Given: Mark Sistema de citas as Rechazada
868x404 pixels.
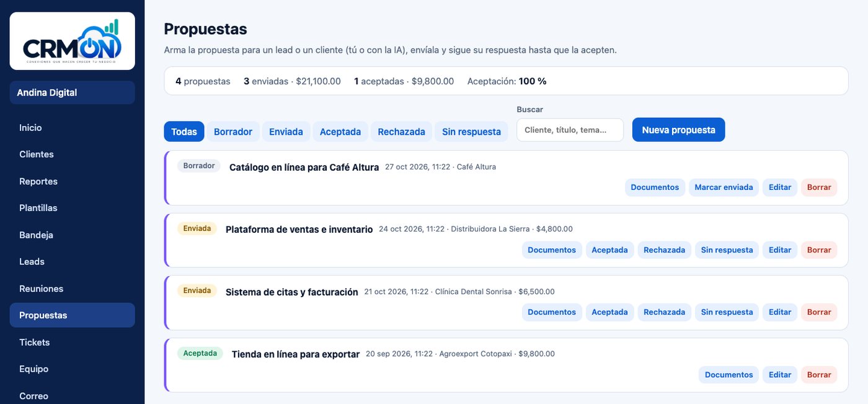Looking at the screenshot, I should pos(664,312).
